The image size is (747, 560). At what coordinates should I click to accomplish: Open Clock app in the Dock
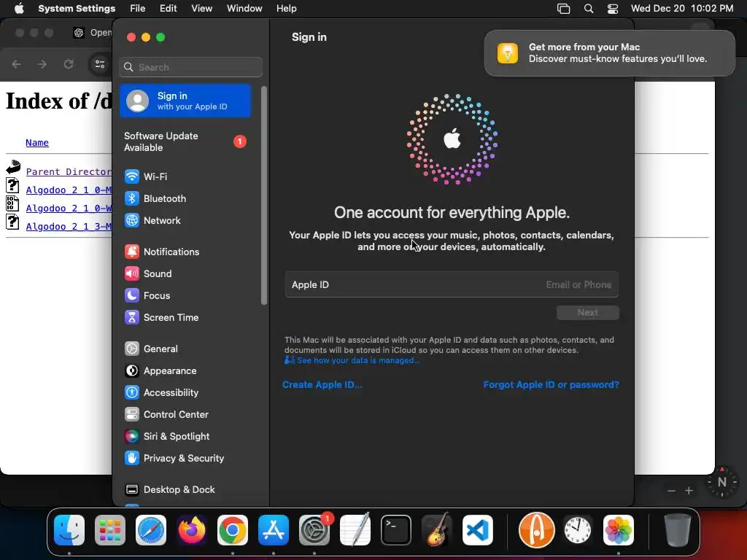[578, 530]
